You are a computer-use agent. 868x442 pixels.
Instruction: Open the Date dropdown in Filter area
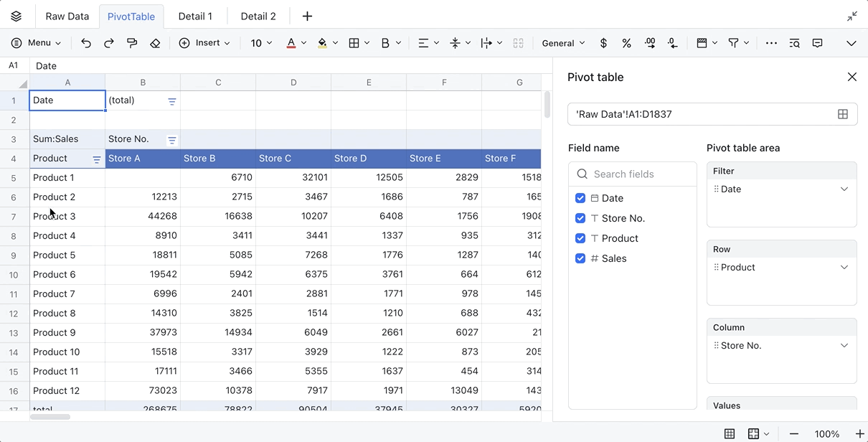843,189
